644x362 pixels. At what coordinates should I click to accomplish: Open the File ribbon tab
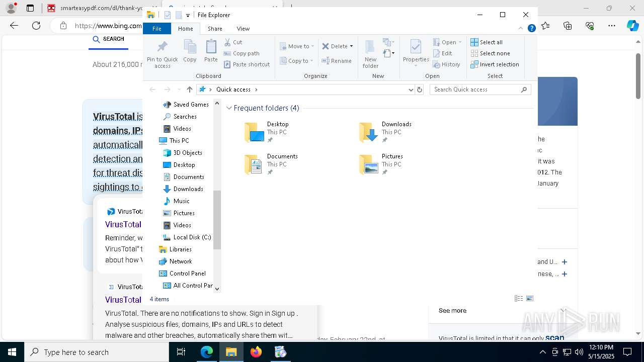pyautogui.click(x=157, y=29)
